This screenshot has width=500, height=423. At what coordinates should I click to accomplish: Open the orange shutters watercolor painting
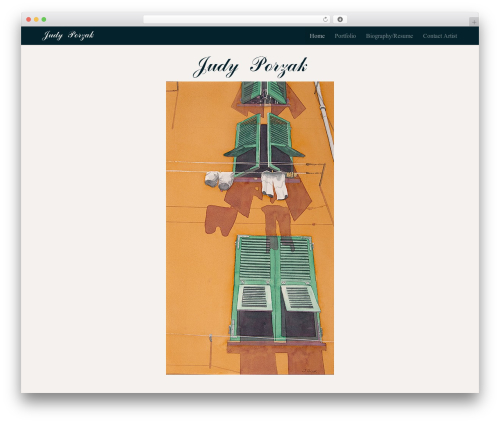(250, 228)
